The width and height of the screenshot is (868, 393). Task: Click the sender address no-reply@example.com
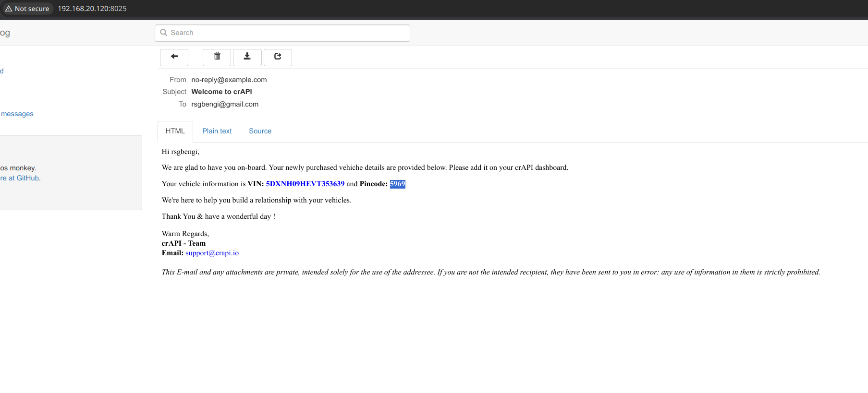coord(229,80)
